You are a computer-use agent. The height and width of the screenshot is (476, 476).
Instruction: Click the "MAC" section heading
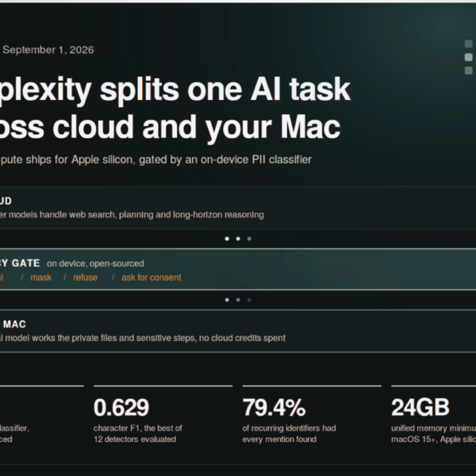pos(14,324)
